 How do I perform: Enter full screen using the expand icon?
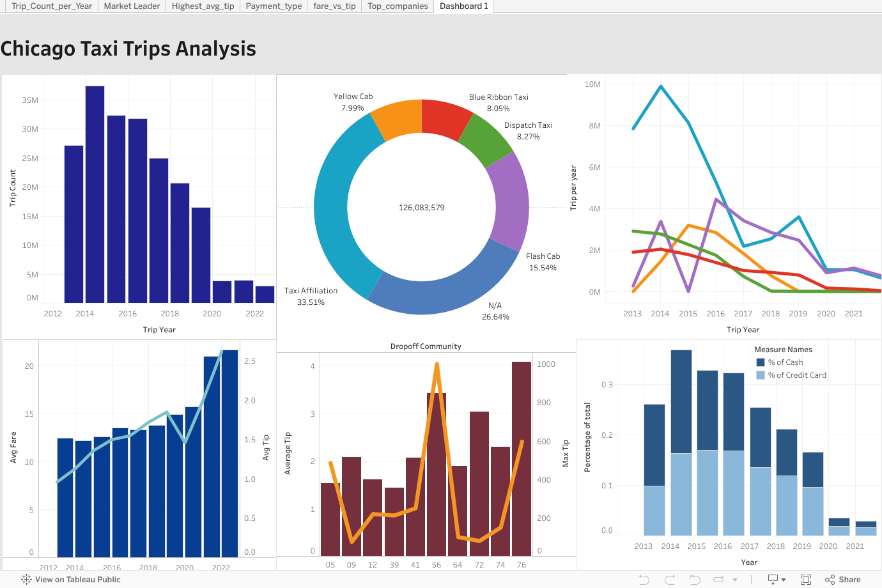[807, 579]
